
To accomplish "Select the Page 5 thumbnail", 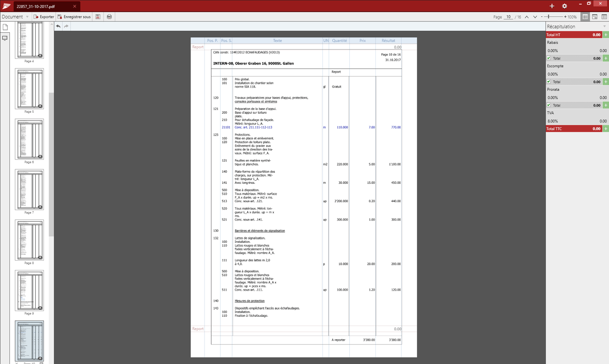I will (x=29, y=89).
